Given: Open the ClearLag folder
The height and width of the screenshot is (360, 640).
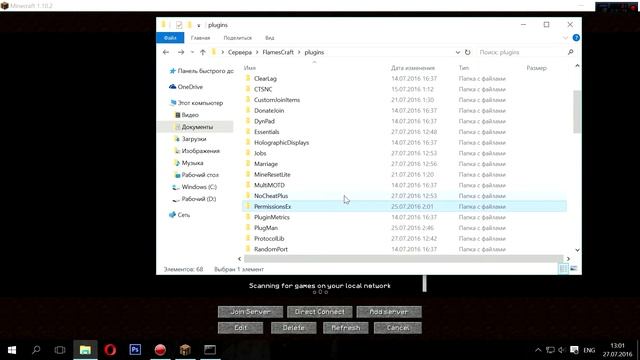Looking at the screenshot, I should [x=265, y=78].
